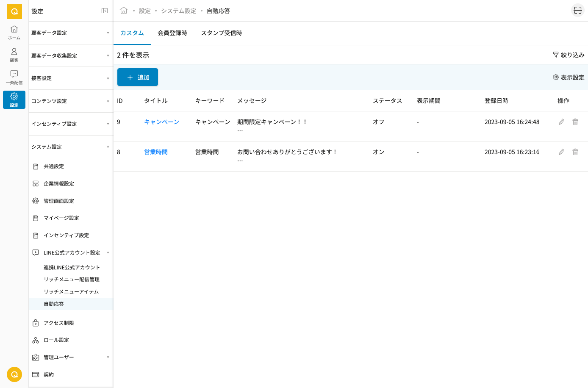Click the 追加 add button
The width and height of the screenshot is (588, 388).
pyautogui.click(x=138, y=78)
